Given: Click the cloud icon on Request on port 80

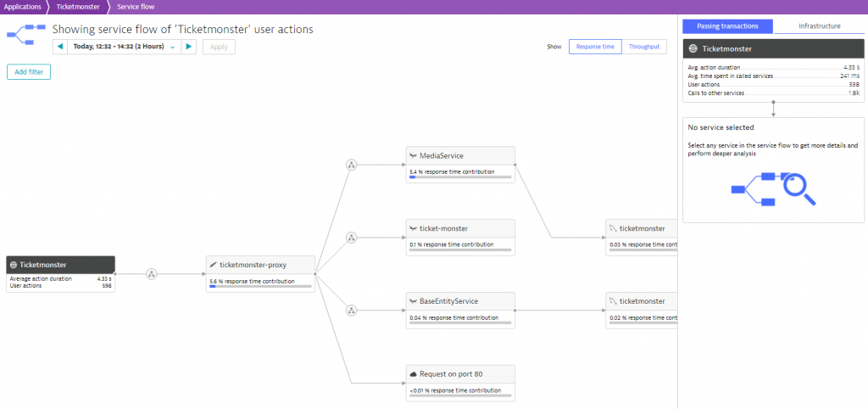Looking at the screenshot, I should (x=413, y=373).
